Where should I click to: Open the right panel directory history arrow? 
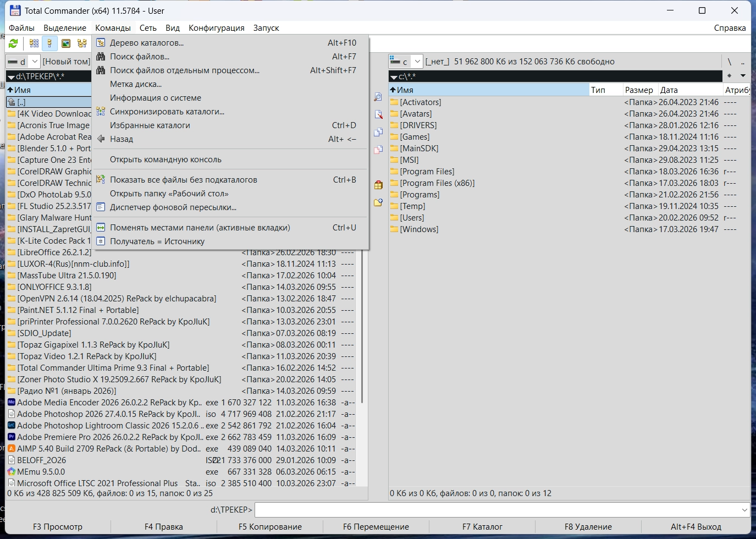743,76
